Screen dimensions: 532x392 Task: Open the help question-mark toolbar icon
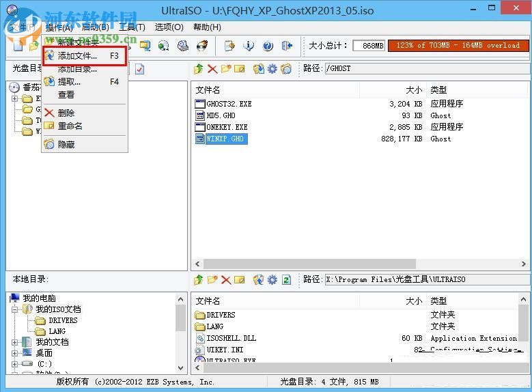click(x=268, y=46)
